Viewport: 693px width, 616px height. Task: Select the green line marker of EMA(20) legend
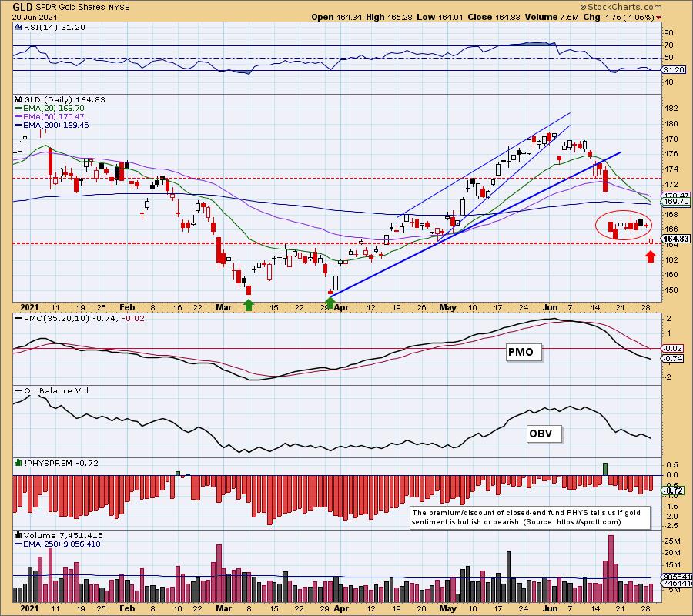pyautogui.click(x=18, y=109)
